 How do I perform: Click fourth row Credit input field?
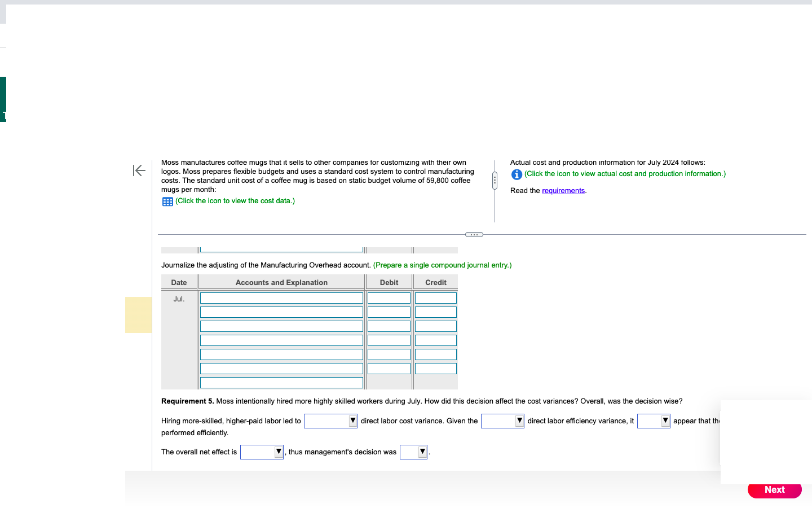point(436,340)
